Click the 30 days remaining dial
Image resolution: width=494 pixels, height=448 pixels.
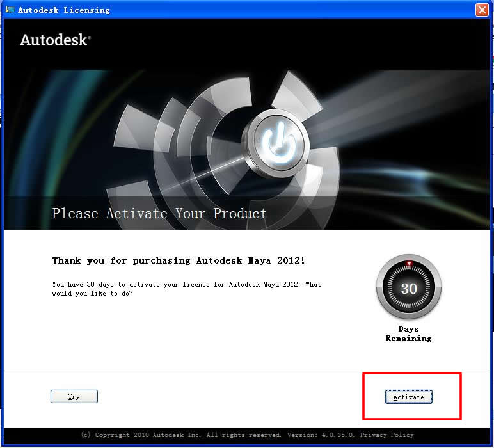tap(409, 287)
